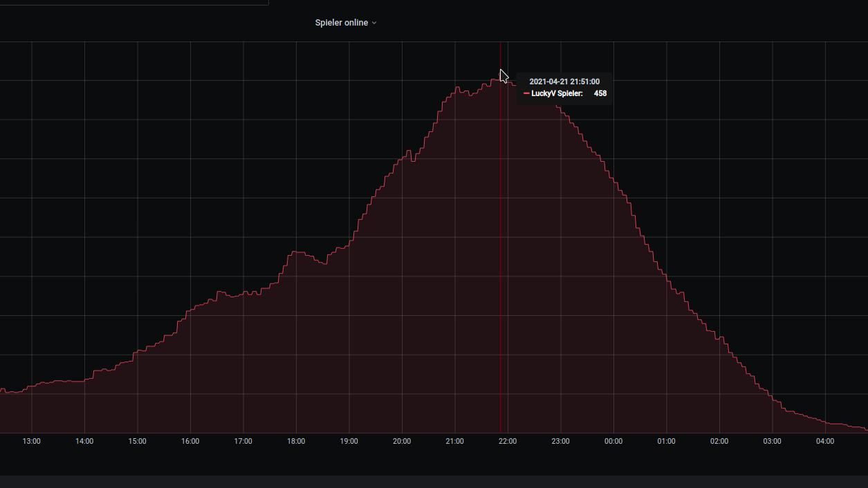The image size is (868, 488).
Task: Click the 14:00 time axis label
Action: (84, 441)
